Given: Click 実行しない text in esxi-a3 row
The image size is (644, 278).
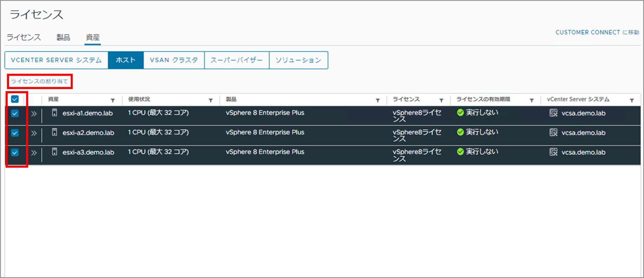Looking at the screenshot, I should [x=482, y=152].
